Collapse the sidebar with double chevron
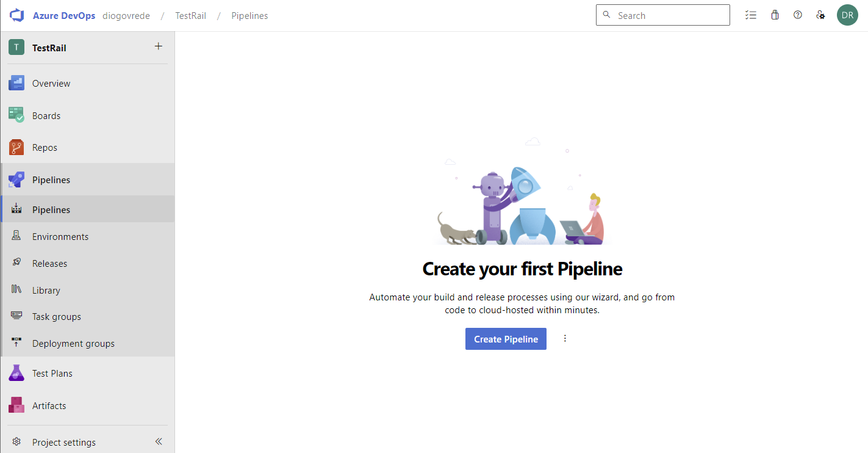868x453 pixels. click(159, 441)
